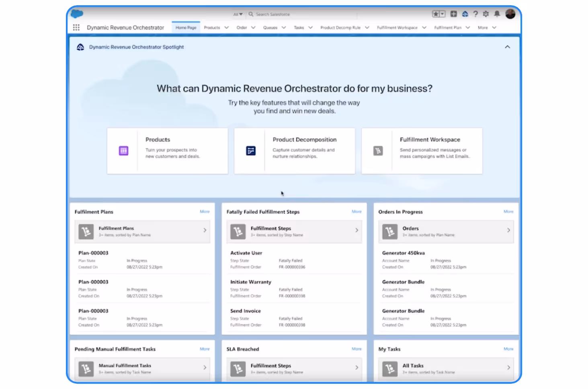The image size is (588, 389).
Task: Click More in Fulfilment Plans panel
Action: pyautogui.click(x=205, y=211)
